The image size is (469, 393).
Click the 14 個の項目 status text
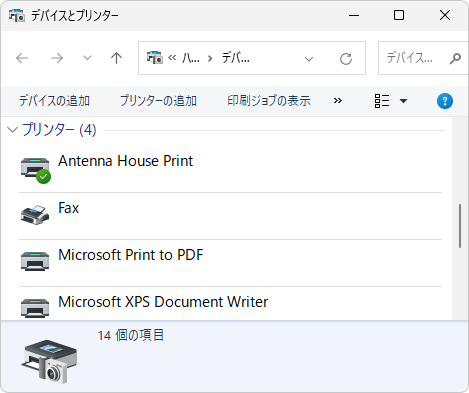click(131, 335)
